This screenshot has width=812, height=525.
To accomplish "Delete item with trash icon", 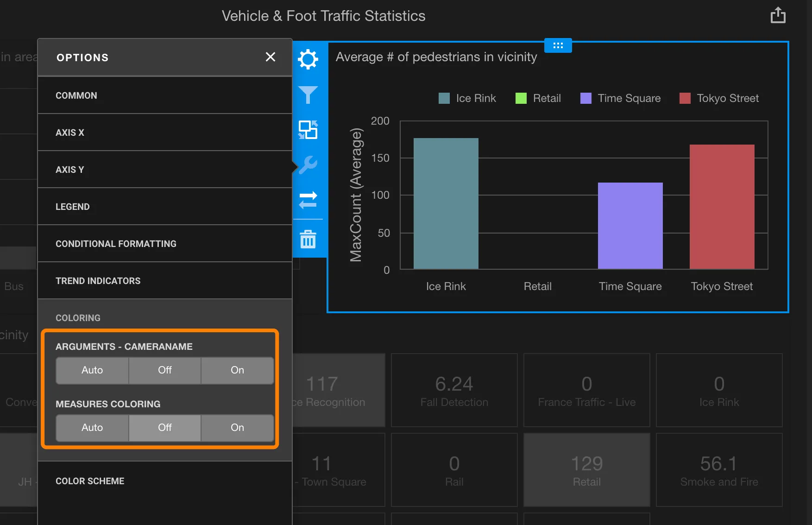I will tap(308, 239).
